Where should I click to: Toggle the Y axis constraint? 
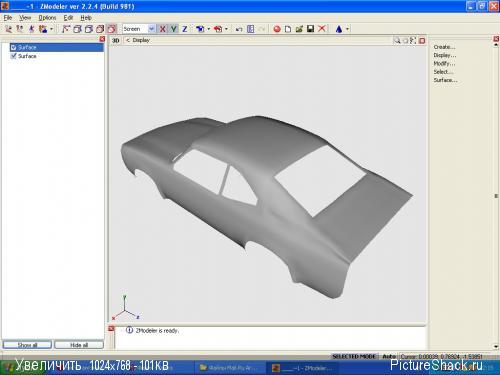click(x=174, y=29)
